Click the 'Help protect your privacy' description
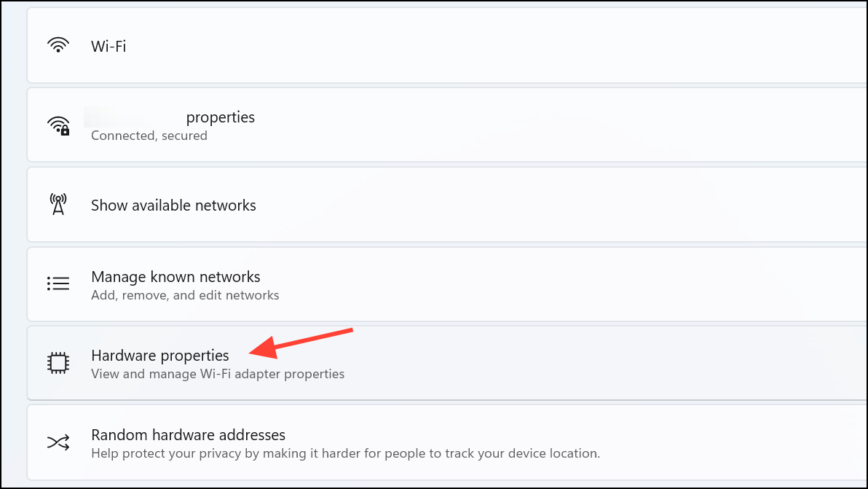The height and width of the screenshot is (489, 868). (345, 453)
